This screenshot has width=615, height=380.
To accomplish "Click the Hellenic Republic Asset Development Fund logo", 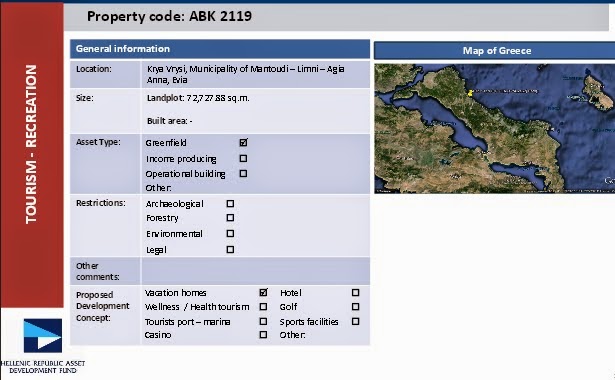I will (x=43, y=336).
